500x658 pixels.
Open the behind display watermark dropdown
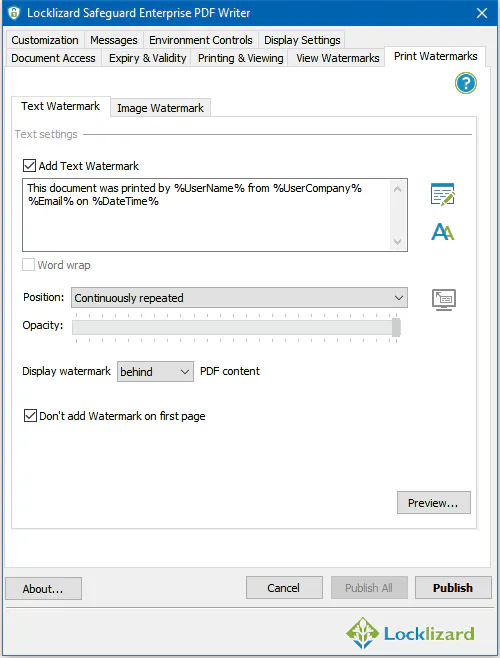pos(155,372)
